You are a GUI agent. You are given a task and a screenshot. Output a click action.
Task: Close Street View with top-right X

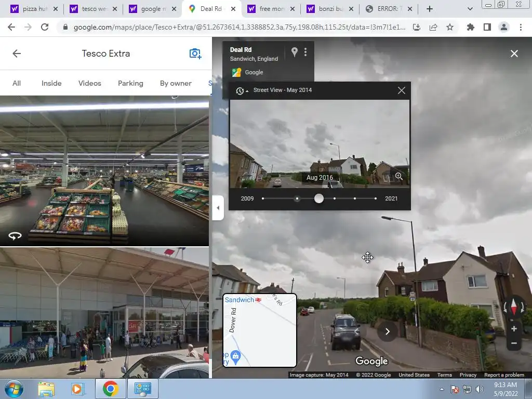[514, 54]
